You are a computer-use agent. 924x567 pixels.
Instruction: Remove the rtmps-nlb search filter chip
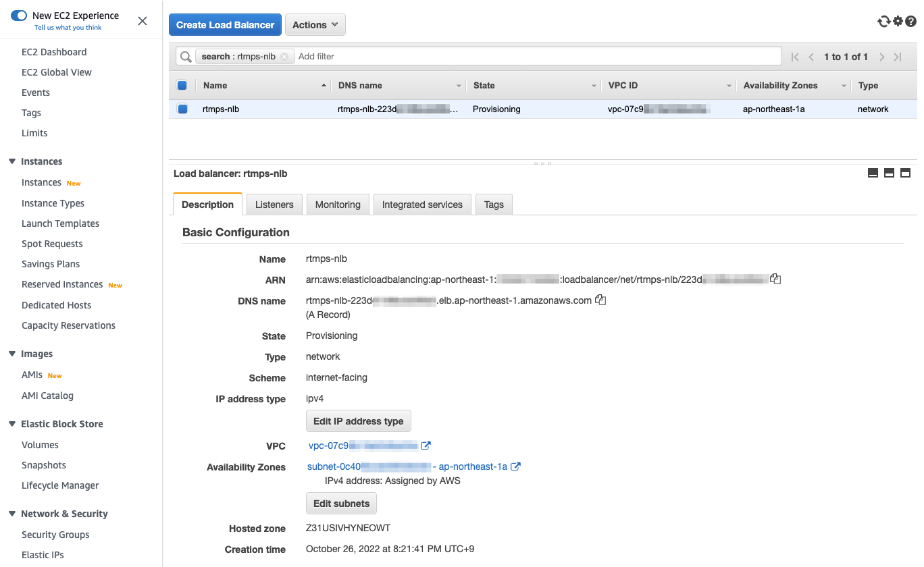click(284, 57)
